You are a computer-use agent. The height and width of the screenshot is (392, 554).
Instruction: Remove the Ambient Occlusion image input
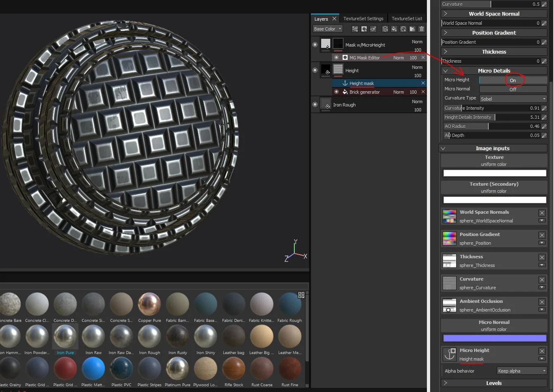pyautogui.click(x=542, y=302)
